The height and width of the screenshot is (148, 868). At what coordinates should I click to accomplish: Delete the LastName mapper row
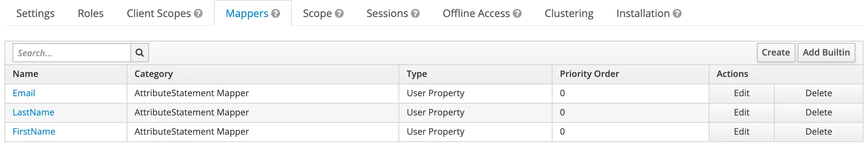(819, 112)
